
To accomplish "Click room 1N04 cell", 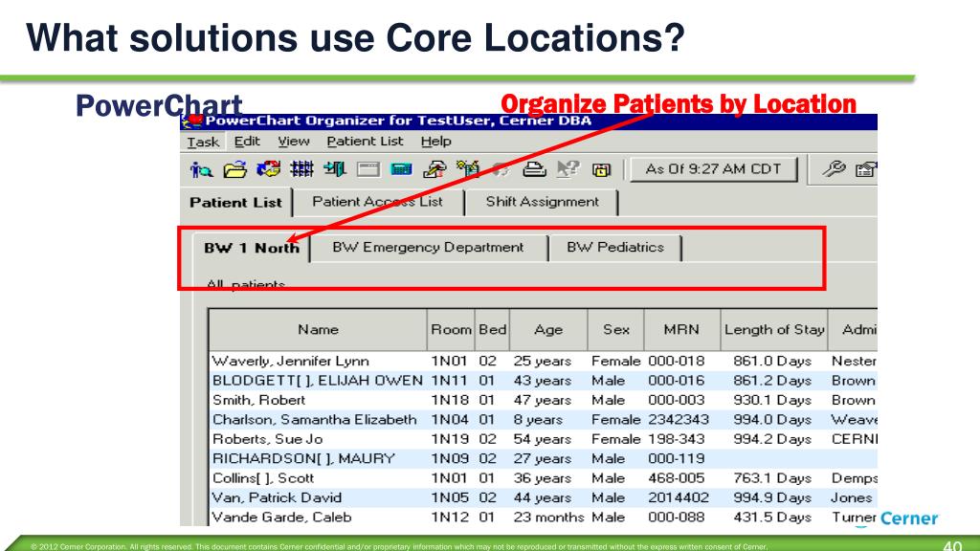I will click(x=450, y=420).
